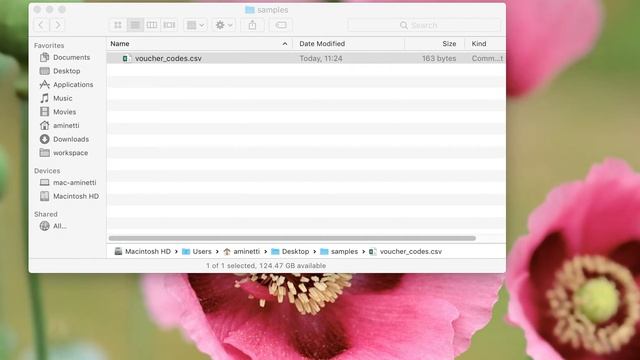Open the gear action menu

click(x=224, y=25)
